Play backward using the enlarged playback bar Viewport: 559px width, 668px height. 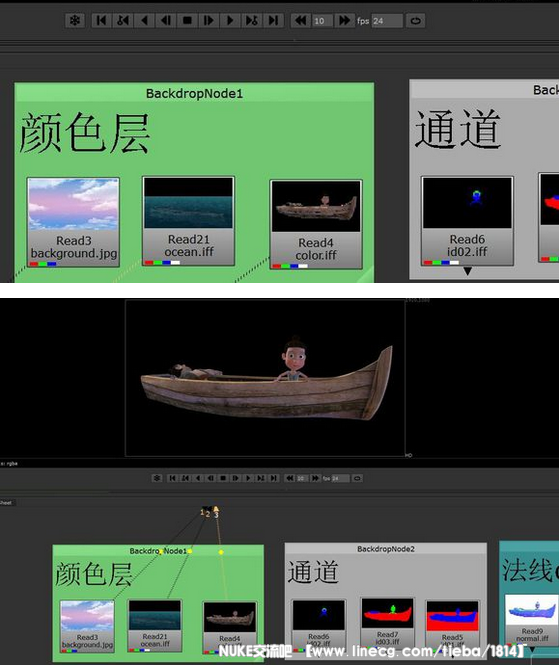tap(144, 20)
